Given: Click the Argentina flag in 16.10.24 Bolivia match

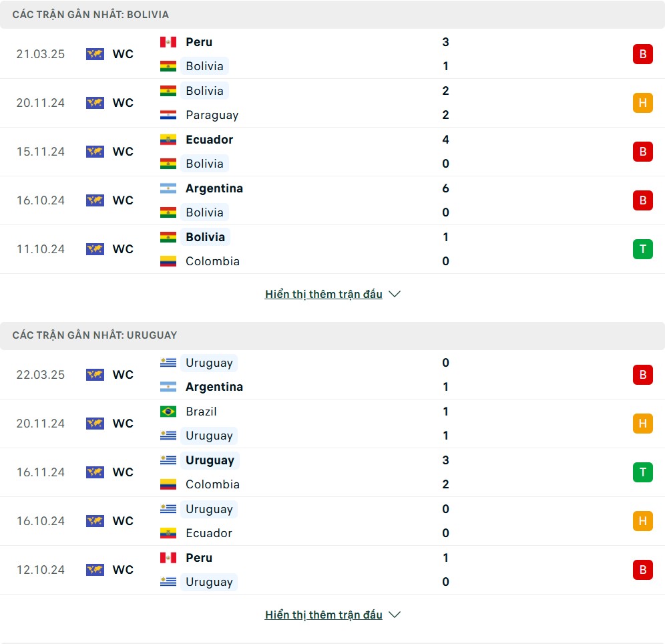Looking at the screenshot, I should (x=168, y=188).
